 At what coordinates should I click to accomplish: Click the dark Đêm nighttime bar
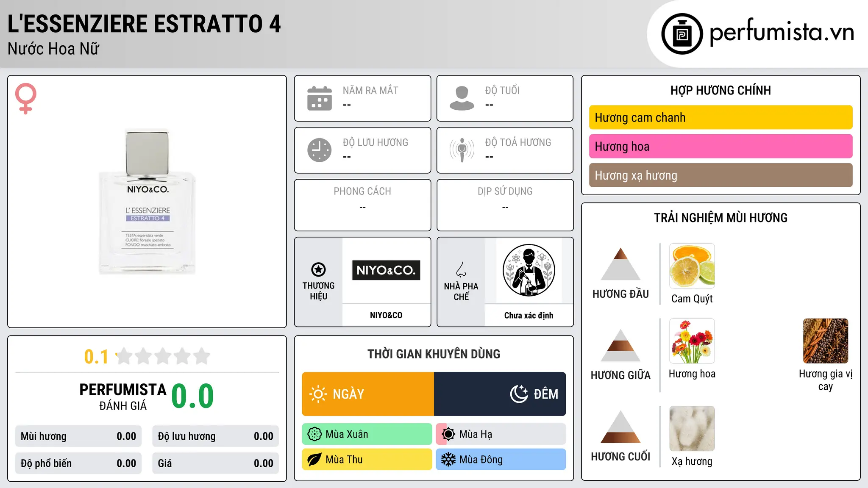500,394
